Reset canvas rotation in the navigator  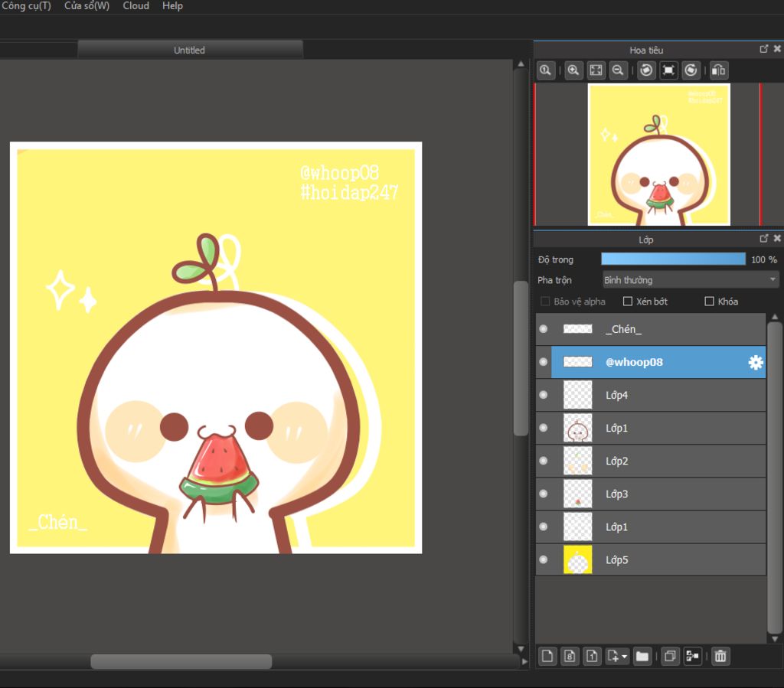[x=668, y=70]
